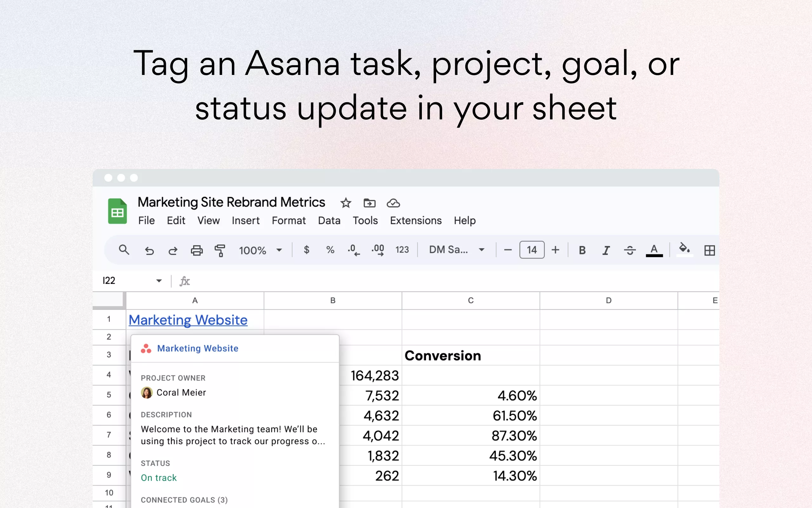This screenshot has width=812, height=508.
Task: Decrease decimal places
Action: (354, 250)
